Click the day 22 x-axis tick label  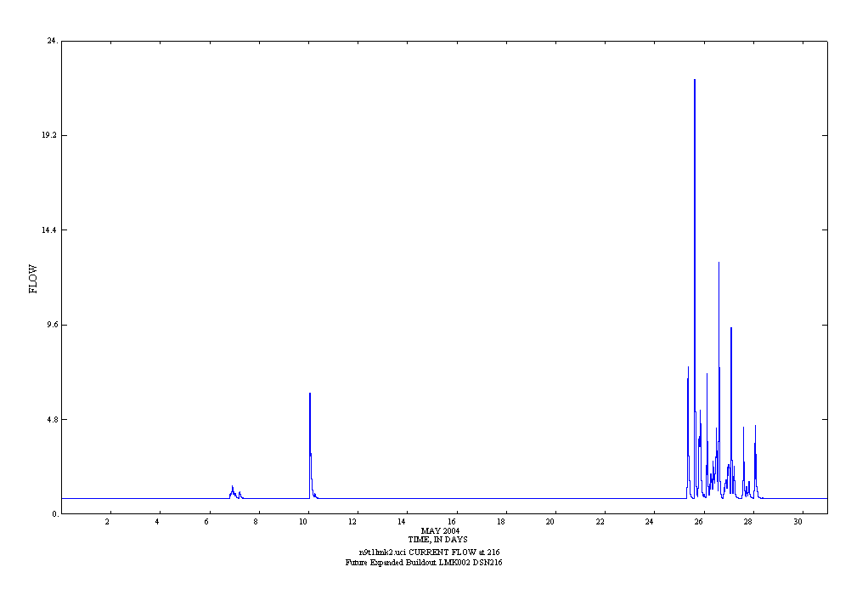coord(600,521)
